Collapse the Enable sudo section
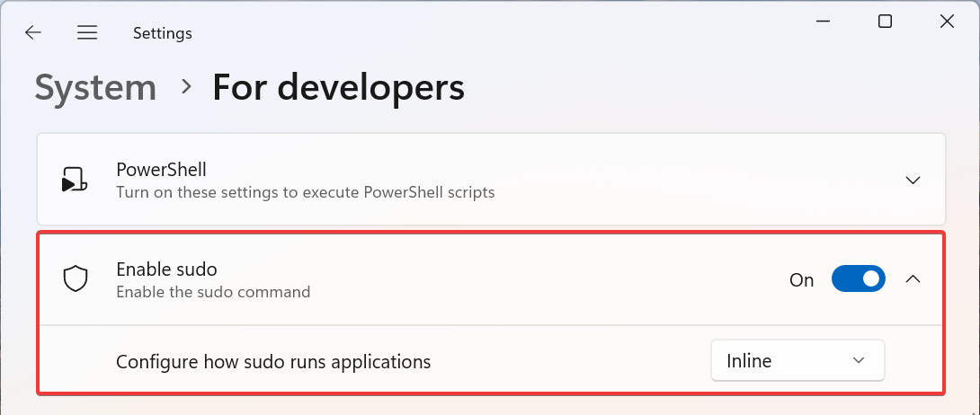 click(x=913, y=279)
